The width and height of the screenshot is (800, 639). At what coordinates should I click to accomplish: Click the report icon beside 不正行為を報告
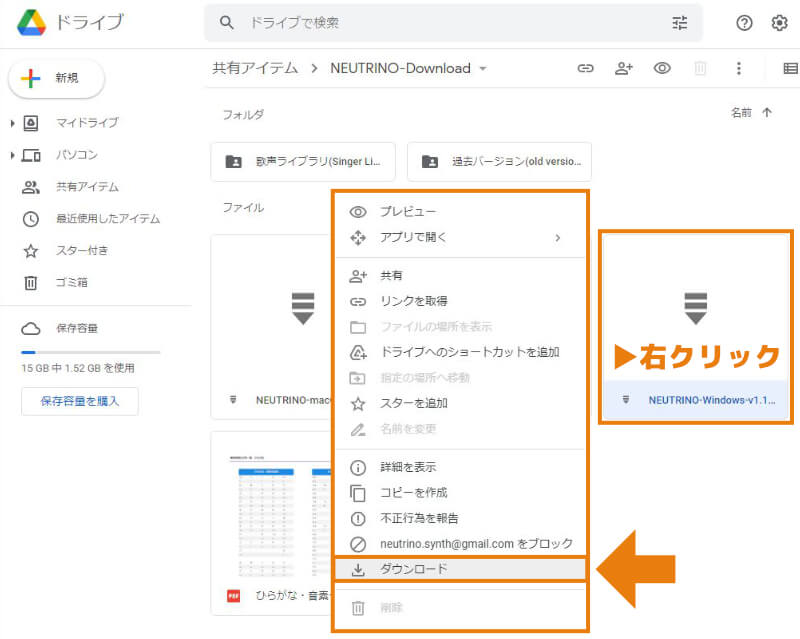(x=358, y=519)
